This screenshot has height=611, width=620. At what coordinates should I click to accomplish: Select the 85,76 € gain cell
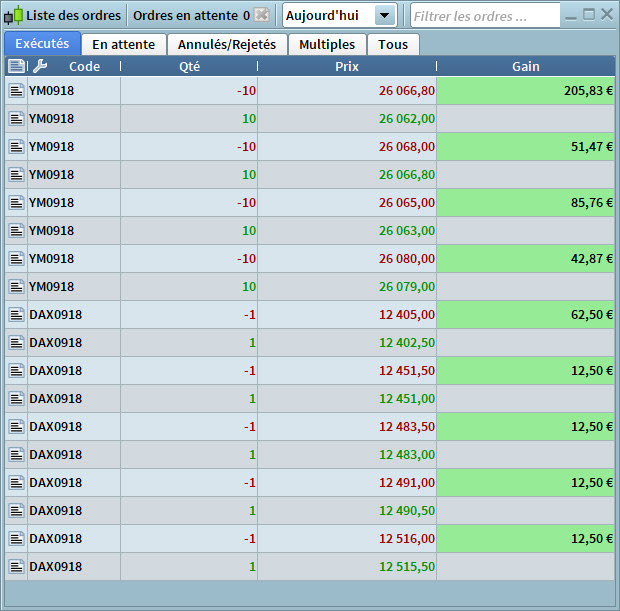525,203
